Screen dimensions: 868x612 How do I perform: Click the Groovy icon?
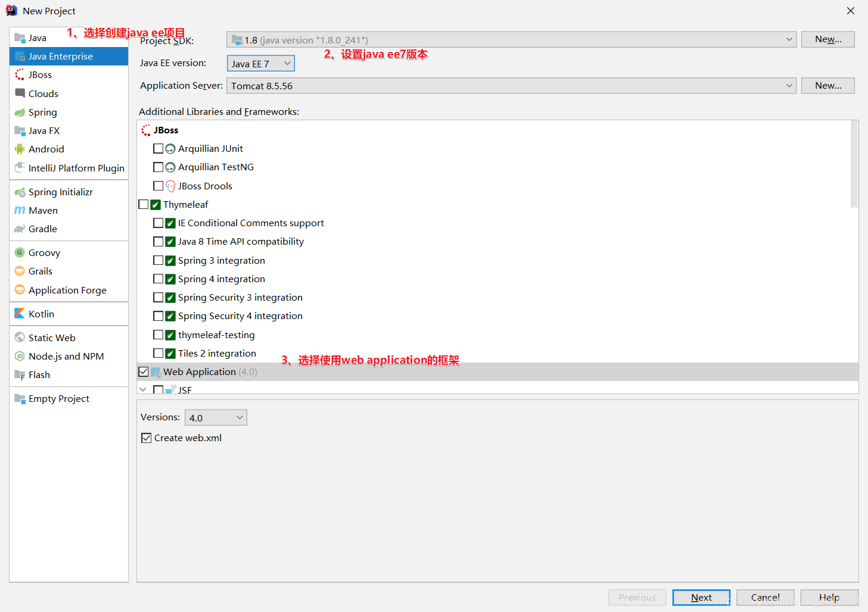[20, 252]
